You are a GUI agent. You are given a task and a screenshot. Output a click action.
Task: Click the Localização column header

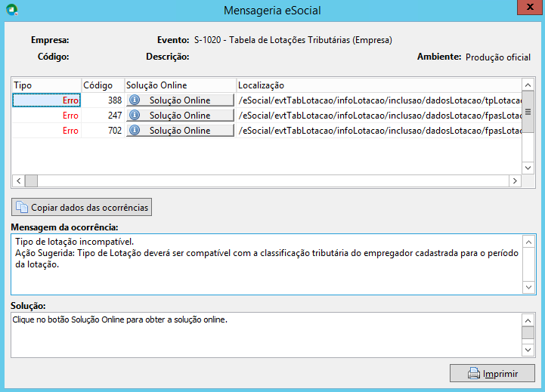coord(379,85)
